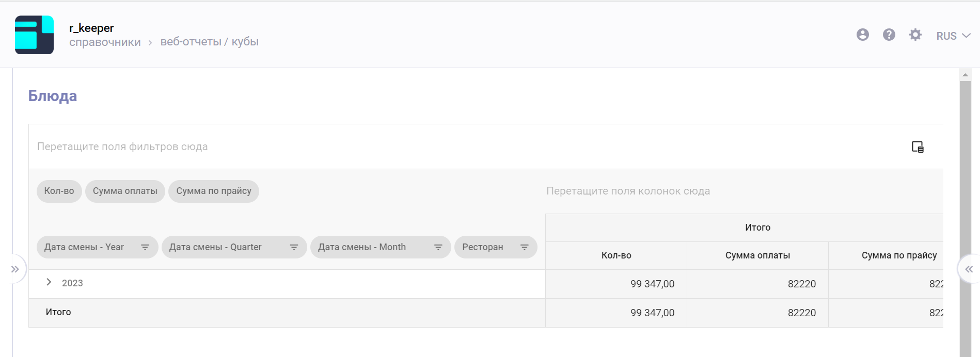Open the help question mark icon
This screenshot has height=357, width=980.
pyautogui.click(x=889, y=35)
